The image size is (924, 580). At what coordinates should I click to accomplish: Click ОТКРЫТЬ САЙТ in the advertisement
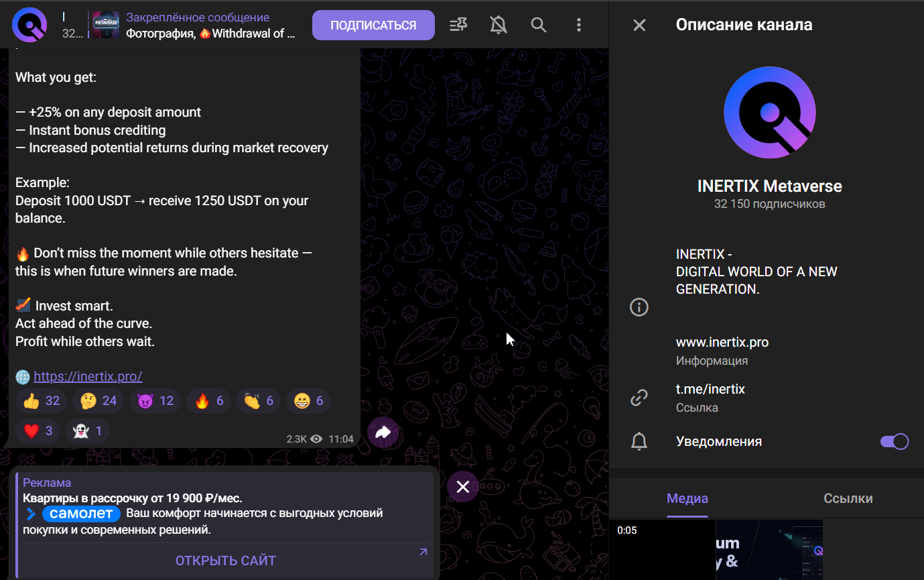coord(226,561)
